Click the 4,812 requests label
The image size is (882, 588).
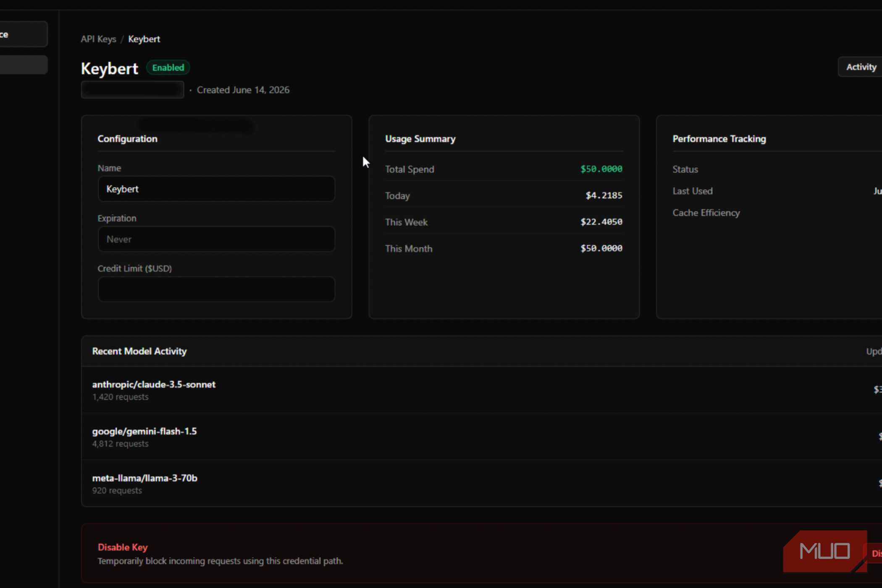pos(120,444)
